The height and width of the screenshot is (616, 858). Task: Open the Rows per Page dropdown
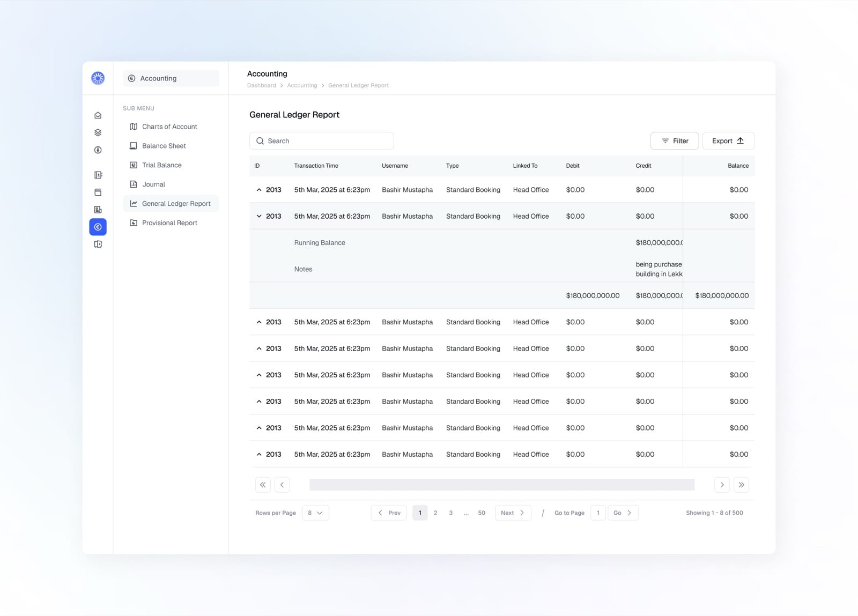pyautogui.click(x=315, y=513)
